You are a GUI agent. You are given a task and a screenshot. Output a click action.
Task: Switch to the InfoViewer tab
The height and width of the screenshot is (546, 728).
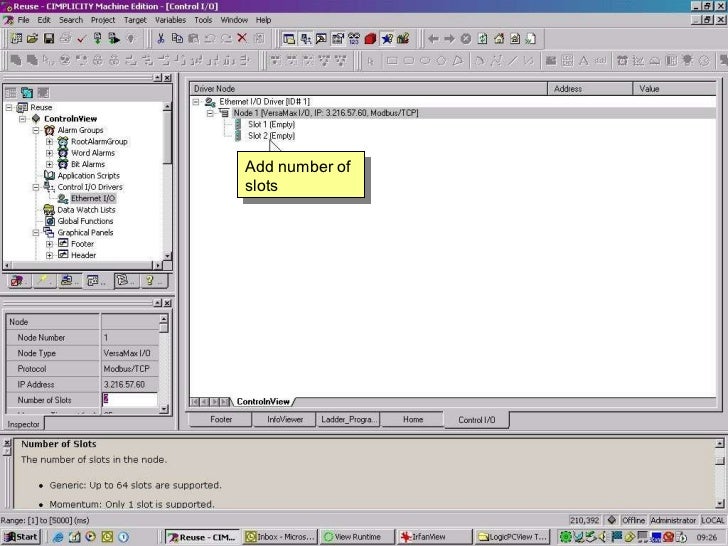pyautogui.click(x=284, y=420)
